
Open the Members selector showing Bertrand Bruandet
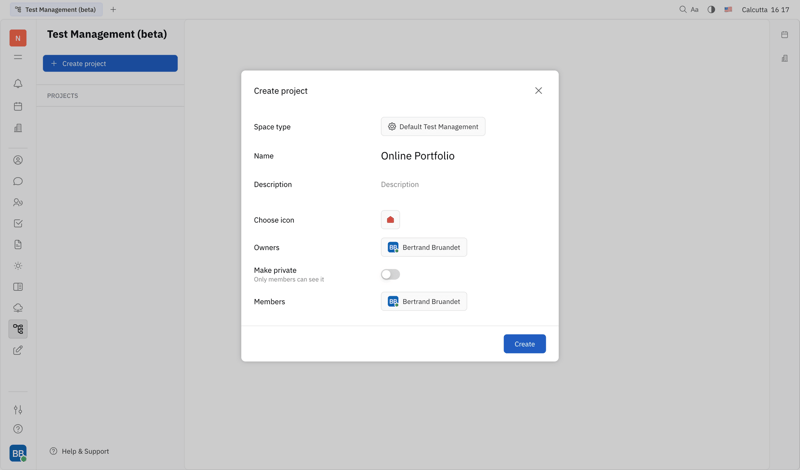[424, 301]
